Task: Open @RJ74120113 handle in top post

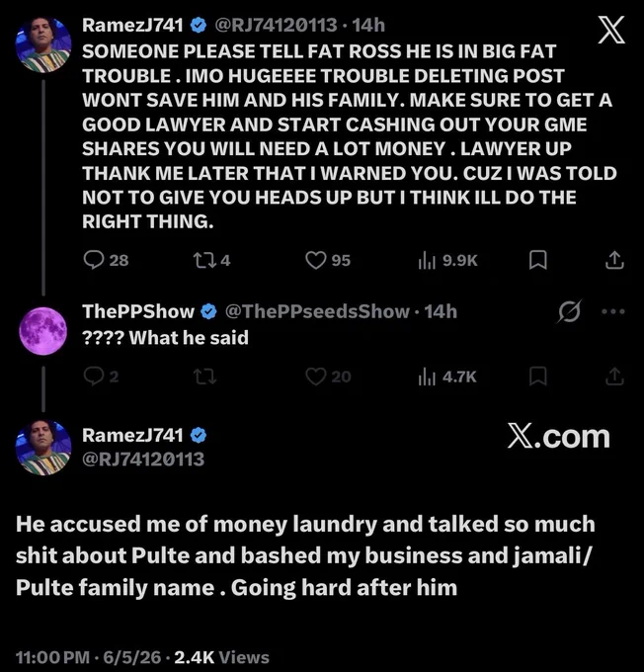Action: pyautogui.click(x=276, y=26)
